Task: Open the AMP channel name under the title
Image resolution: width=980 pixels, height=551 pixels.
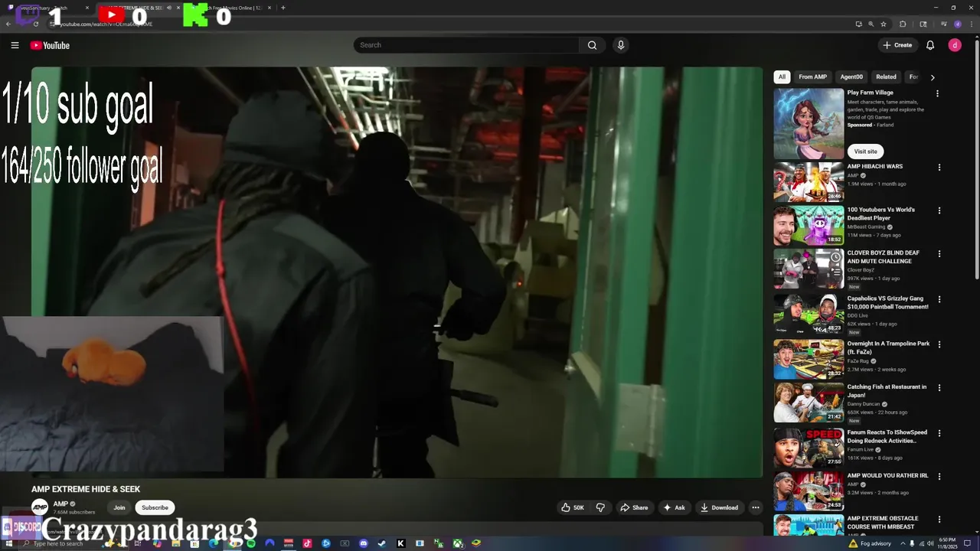Action: pyautogui.click(x=60, y=504)
